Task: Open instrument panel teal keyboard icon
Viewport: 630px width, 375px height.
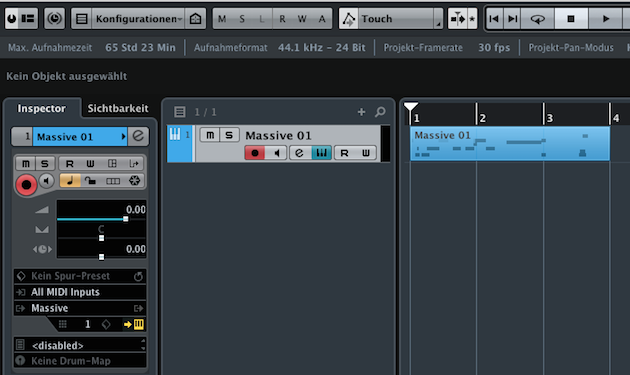Action: 321,153
